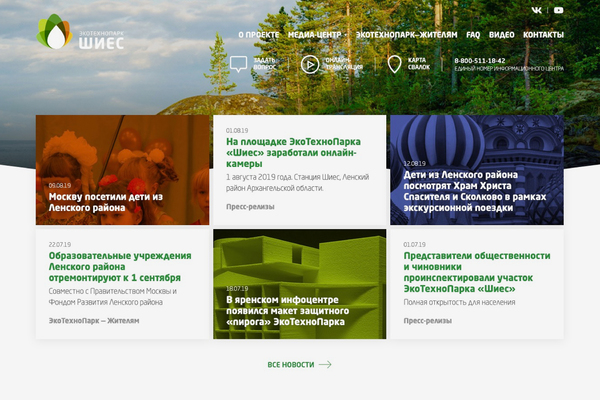Open headline Образовательные учреждения Ленского района
The width and height of the screenshot is (600, 400).
[120, 267]
